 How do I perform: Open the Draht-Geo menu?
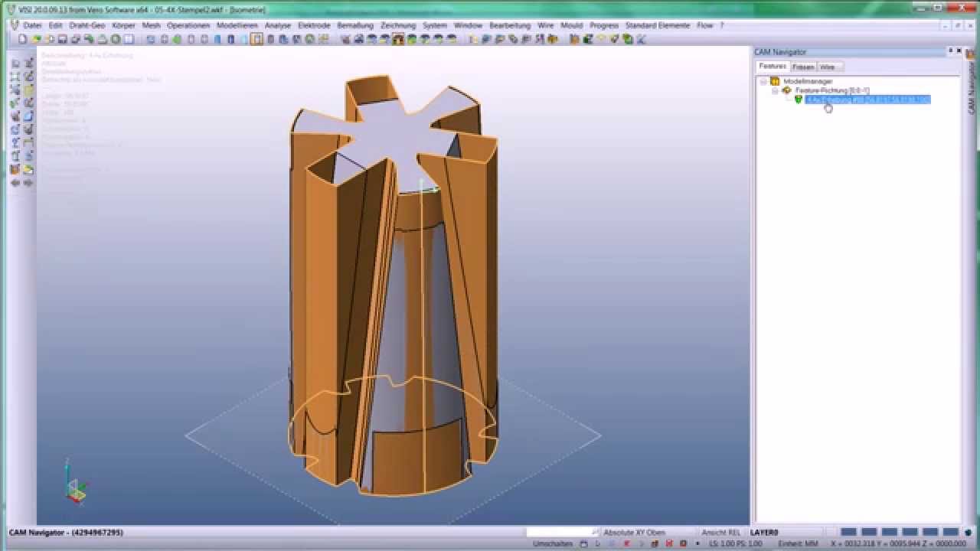(x=87, y=25)
